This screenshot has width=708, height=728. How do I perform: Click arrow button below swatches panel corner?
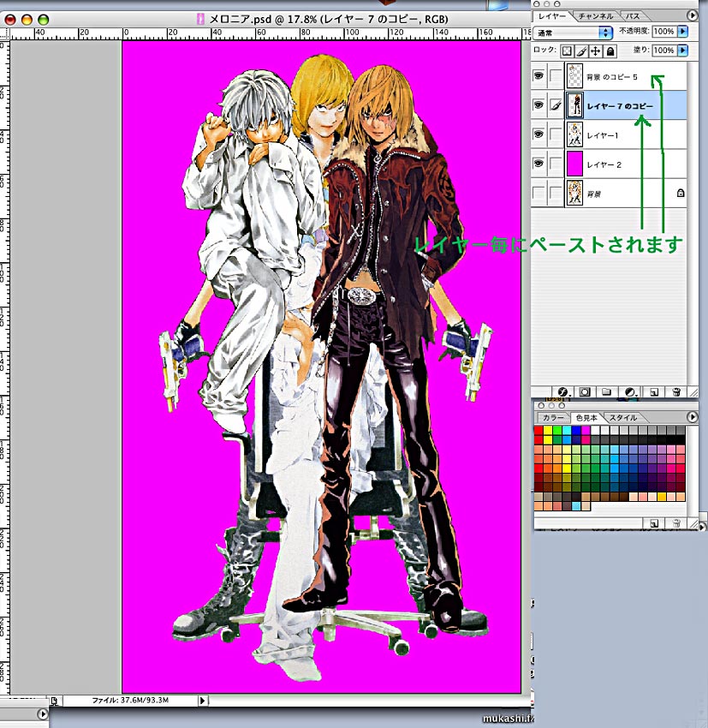pyautogui.click(x=702, y=527)
